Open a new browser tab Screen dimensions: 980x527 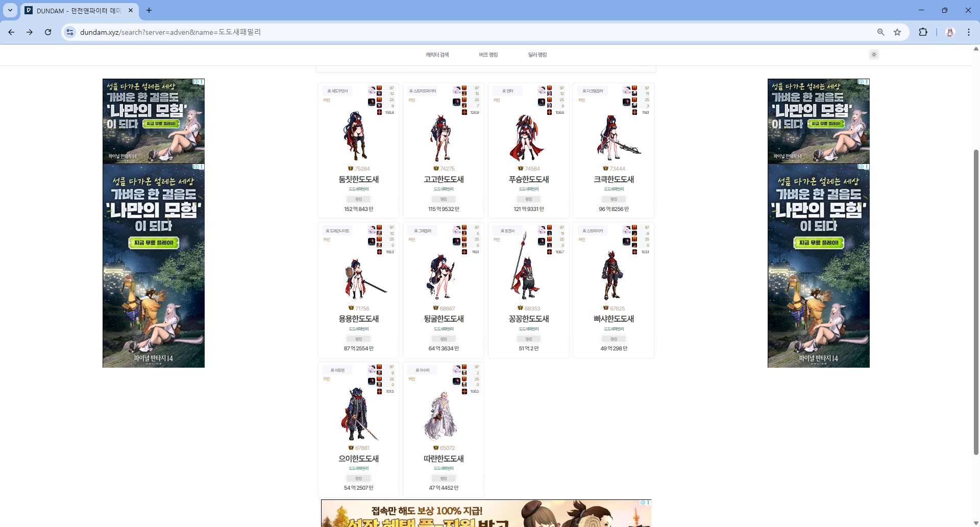[149, 10]
